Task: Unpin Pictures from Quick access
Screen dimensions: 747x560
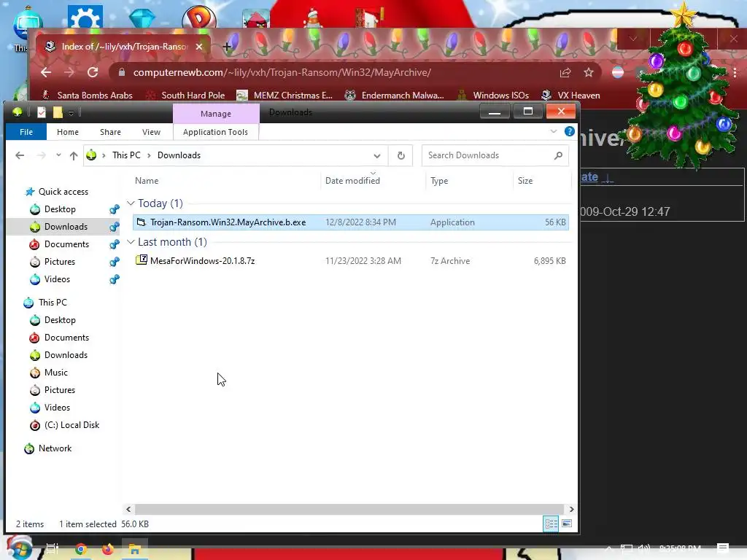Action: pyautogui.click(x=115, y=262)
